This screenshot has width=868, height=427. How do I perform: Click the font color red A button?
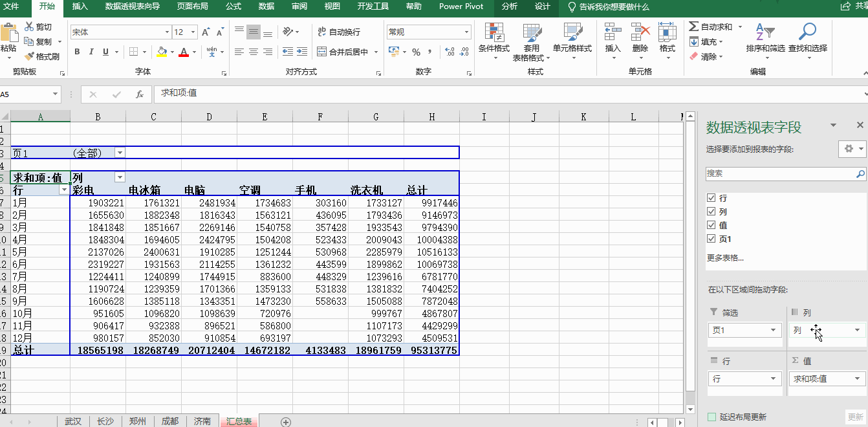(184, 52)
